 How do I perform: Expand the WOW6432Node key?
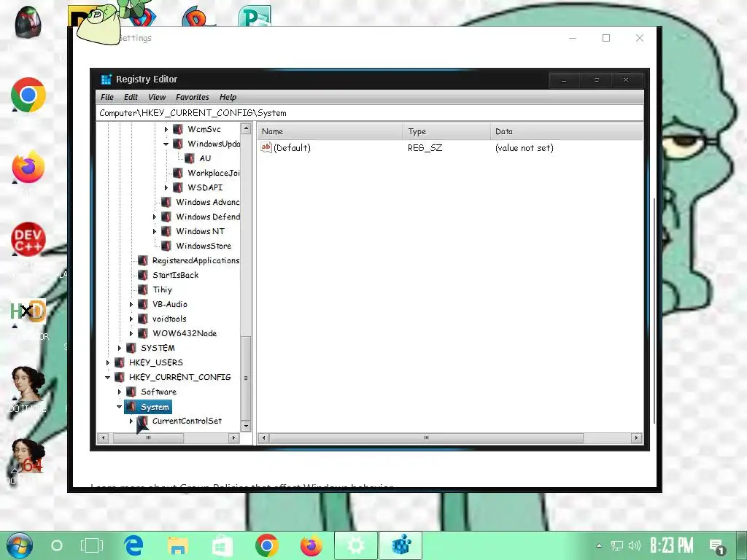tap(131, 333)
